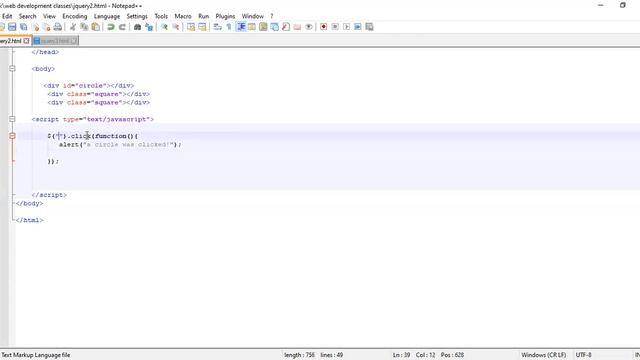This screenshot has width=640, height=360.
Task: Open the Window menu
Action: [253, 16]
